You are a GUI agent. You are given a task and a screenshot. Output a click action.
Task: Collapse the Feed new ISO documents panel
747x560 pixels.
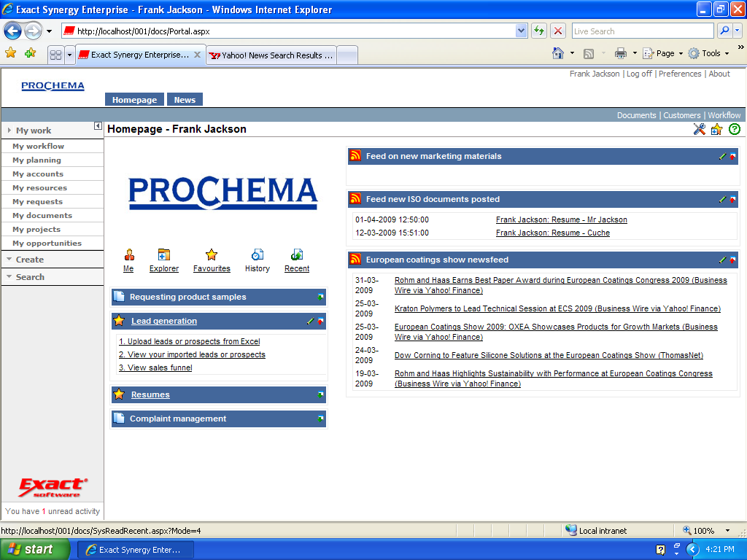(x=732, y=199)
